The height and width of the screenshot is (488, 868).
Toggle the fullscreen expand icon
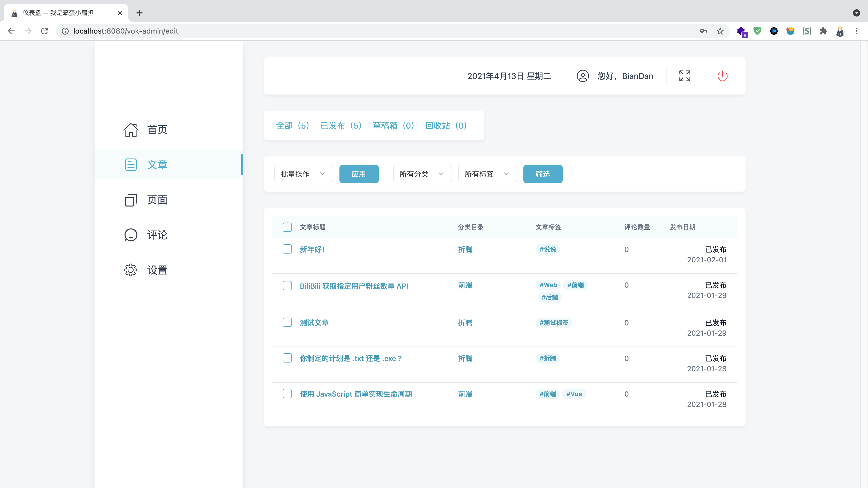684,76
